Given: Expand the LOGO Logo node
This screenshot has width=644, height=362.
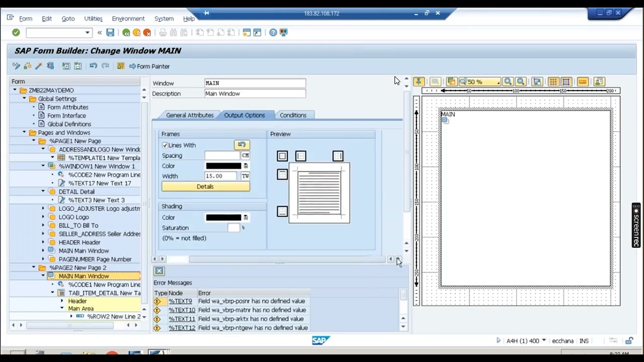Looking at the screenshot, I should pos(43,217).
